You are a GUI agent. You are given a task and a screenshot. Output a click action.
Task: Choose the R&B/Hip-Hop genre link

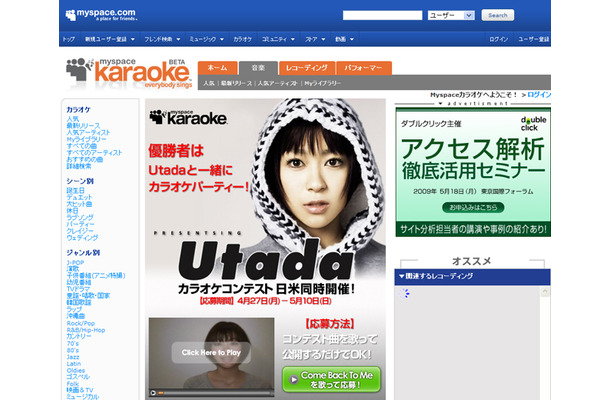(86, 330)
